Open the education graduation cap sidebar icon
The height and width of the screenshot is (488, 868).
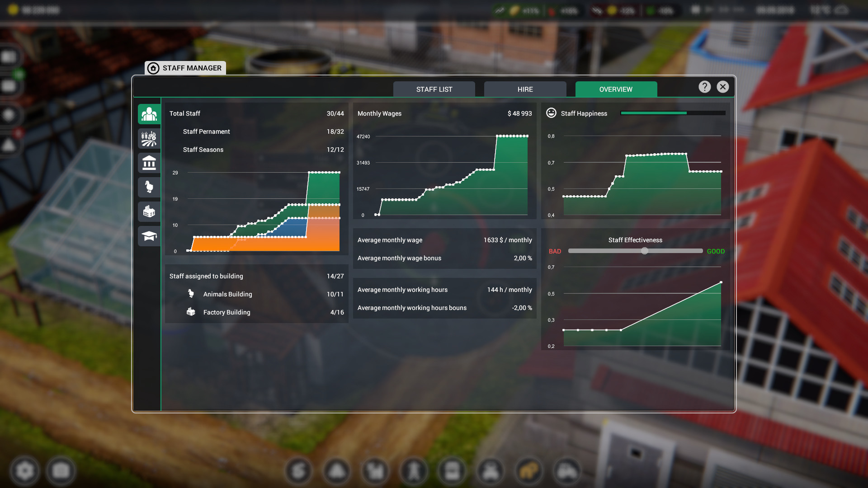click(149, 236)
